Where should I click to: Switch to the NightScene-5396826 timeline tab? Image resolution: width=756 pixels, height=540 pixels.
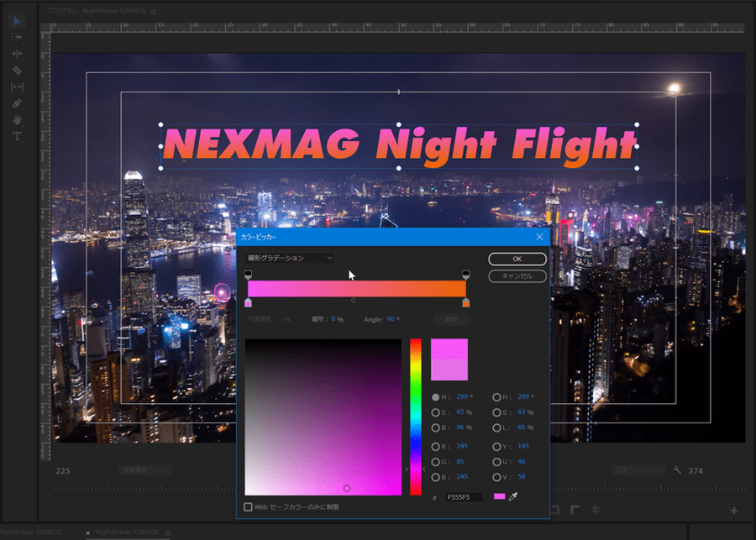[128, 532]
